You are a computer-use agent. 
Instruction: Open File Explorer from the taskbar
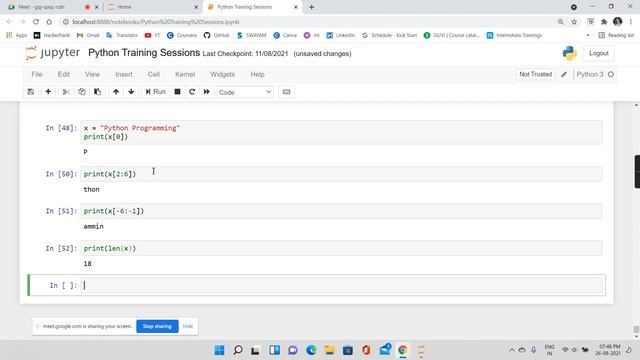pyautogui.click(x=329, y=350)
